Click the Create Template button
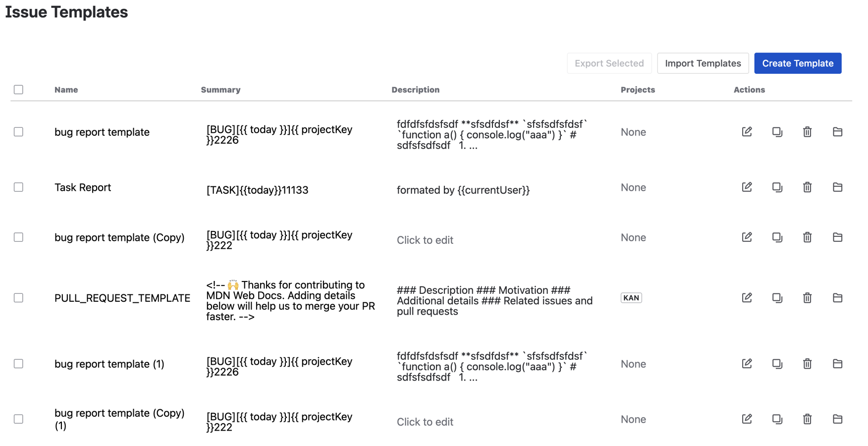This screenshot has width=868, height=446. [797, 63]
